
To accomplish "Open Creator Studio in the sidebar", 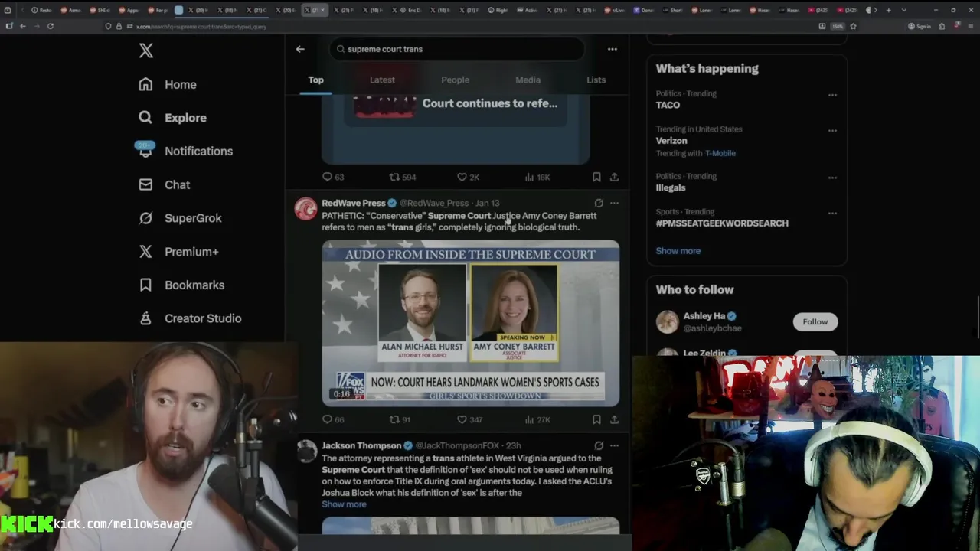I will point(190,318).
